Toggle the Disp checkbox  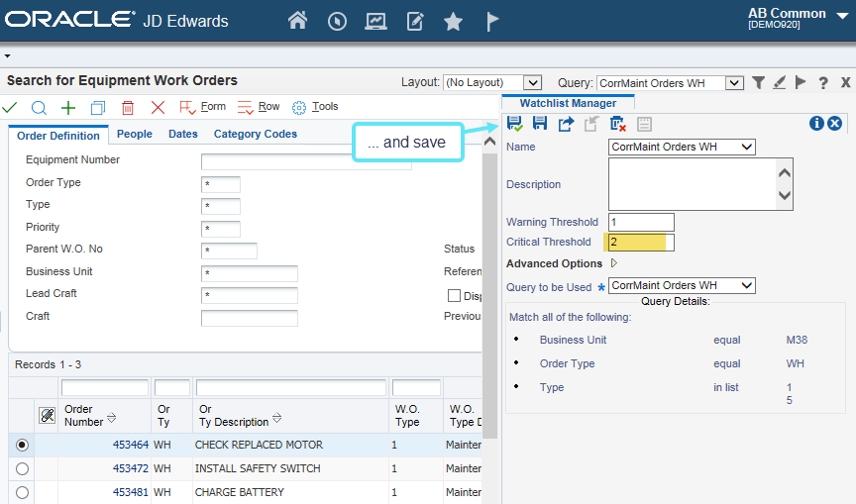(454, 296)
